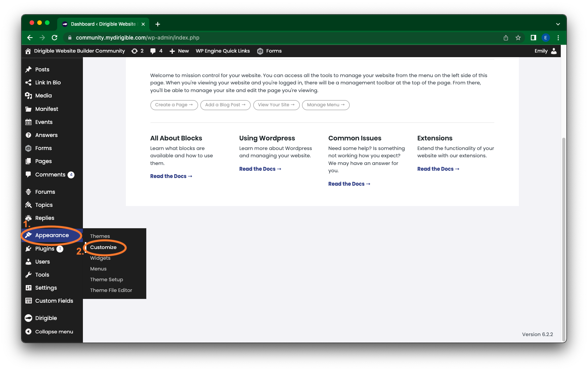Click the Pages icon in sidebar
This screenshot has height=371, width=588.
pos(28,161)
